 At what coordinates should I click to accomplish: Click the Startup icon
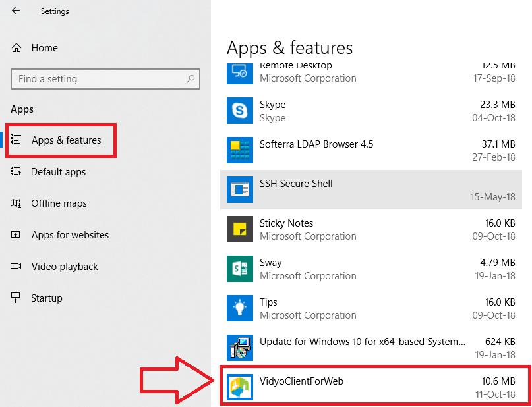point(16,298)
